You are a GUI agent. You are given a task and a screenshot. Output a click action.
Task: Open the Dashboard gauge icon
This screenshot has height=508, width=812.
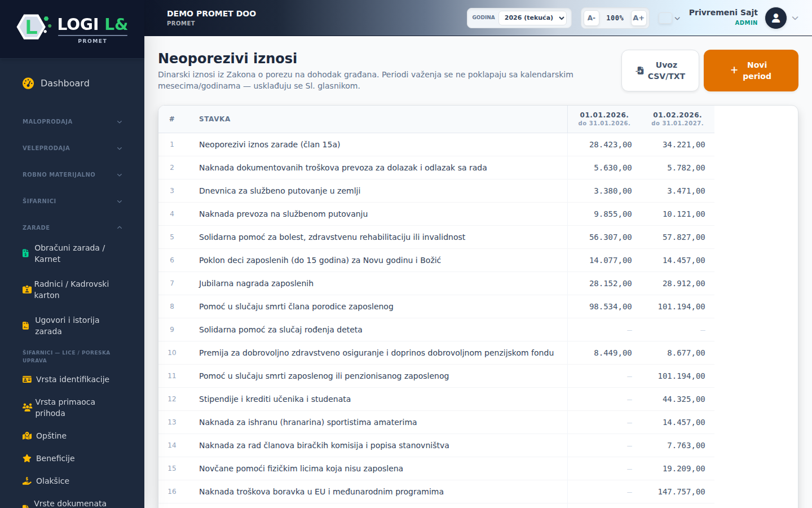[28, 83]
